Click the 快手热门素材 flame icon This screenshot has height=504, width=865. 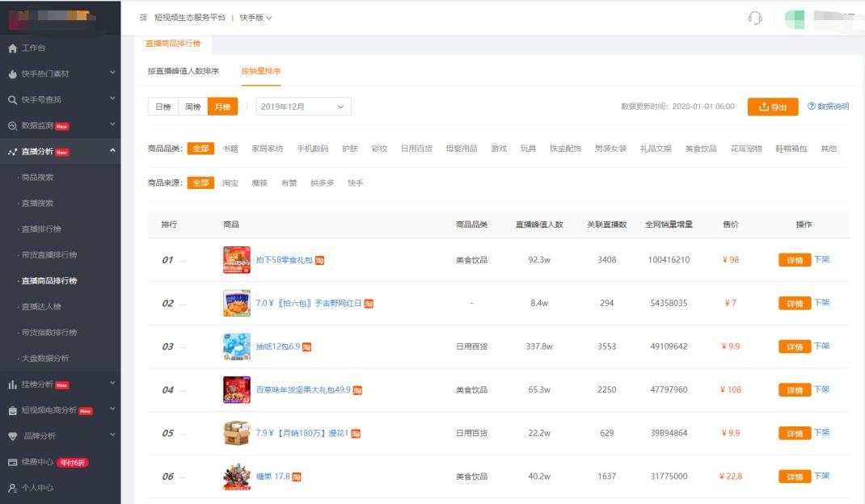13,73
